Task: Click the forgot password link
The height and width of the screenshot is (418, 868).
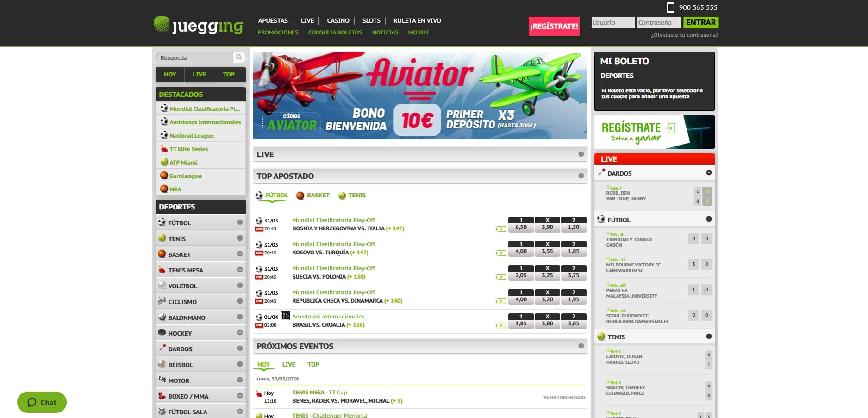Action: tap(684, 35)
